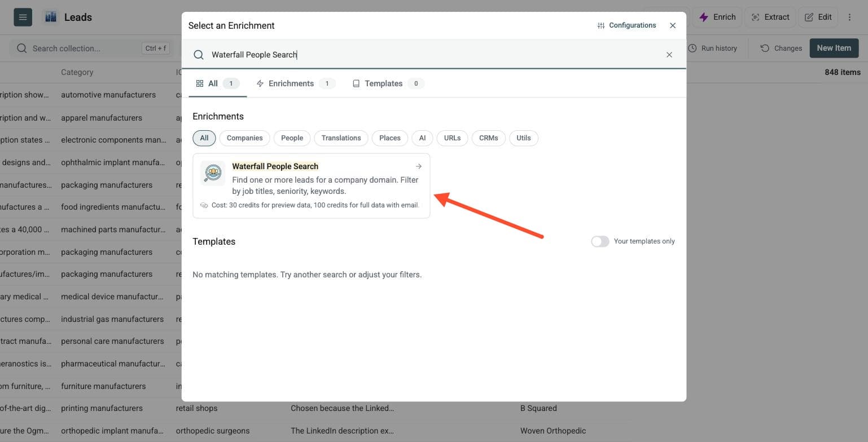Click the B Squared cell
The image size is (868, 442).
pyautogui.click(x=538, y=408)
